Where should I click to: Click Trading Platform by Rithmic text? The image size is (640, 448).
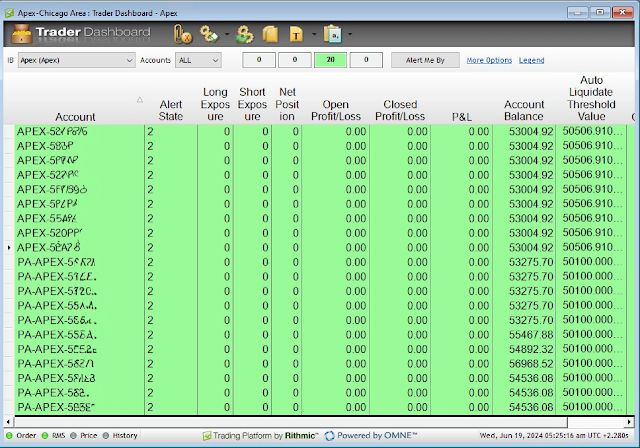pyautogui.click(x=265, y=436)
